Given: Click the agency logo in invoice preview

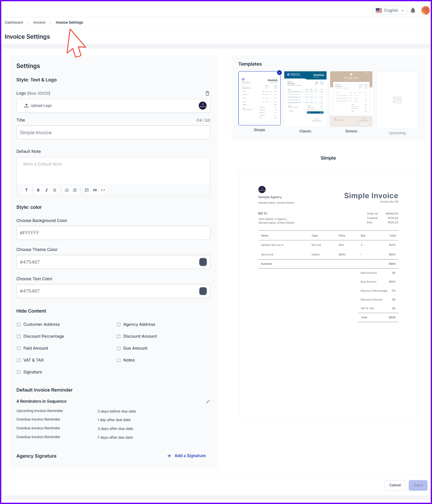Looking at the screenshot, I should coord(262,189).
